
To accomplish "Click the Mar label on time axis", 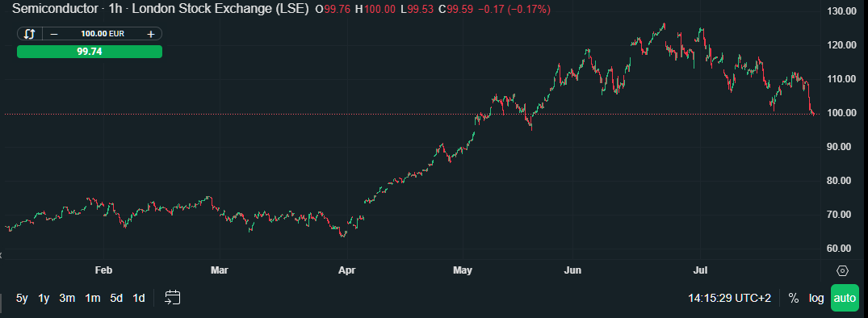I will [x=220, y=270].
